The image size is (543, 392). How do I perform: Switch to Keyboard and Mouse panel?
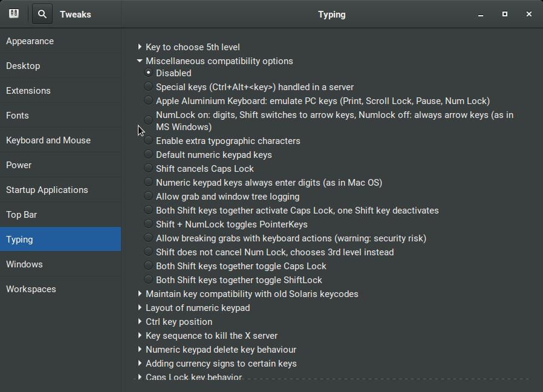click(48, 140)
